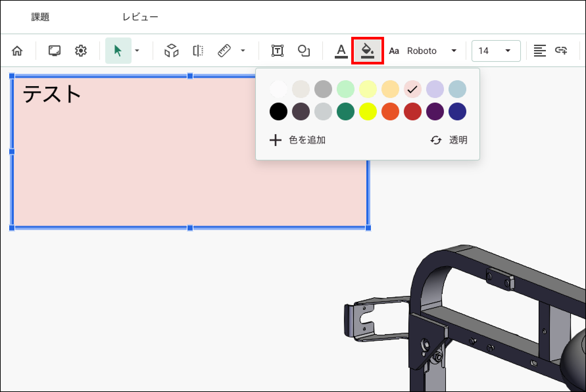Activate the section cut tool
Image resolution: width=586 pixels, height=392 pixels.
(x=198, y=51)
